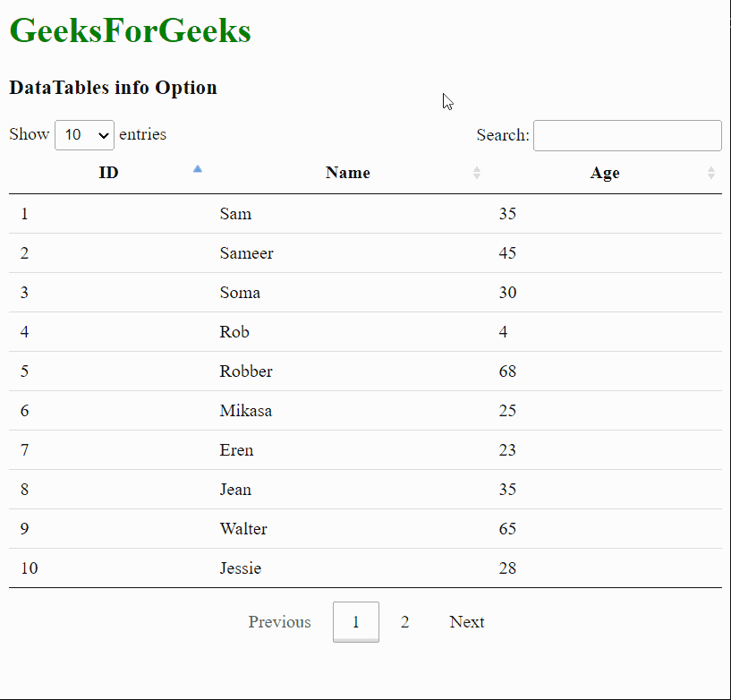Click the up sort arrow beside Age header
This screenshot has height=700, width=731.
(x=711, y=168)
